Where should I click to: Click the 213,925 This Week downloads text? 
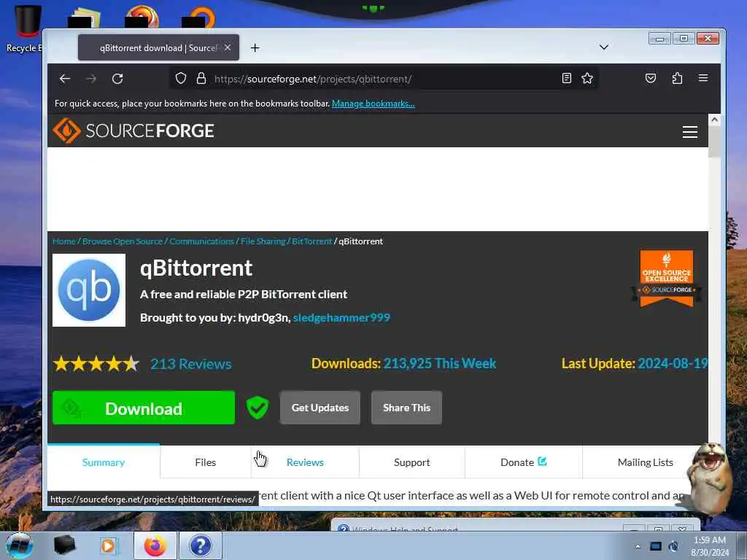440,363
